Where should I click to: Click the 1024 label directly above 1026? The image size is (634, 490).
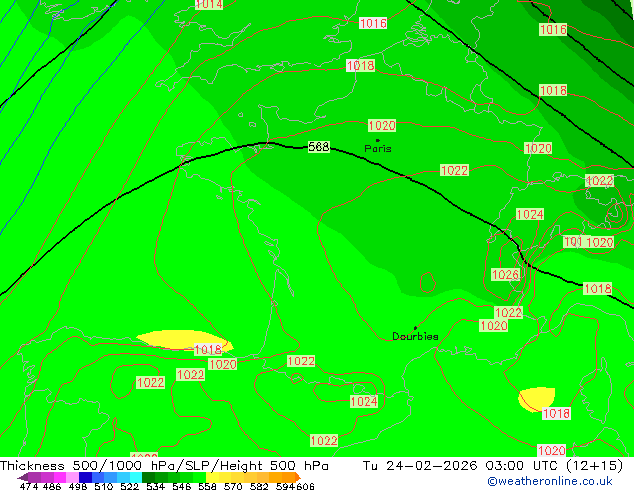click(x=530, y=214)
